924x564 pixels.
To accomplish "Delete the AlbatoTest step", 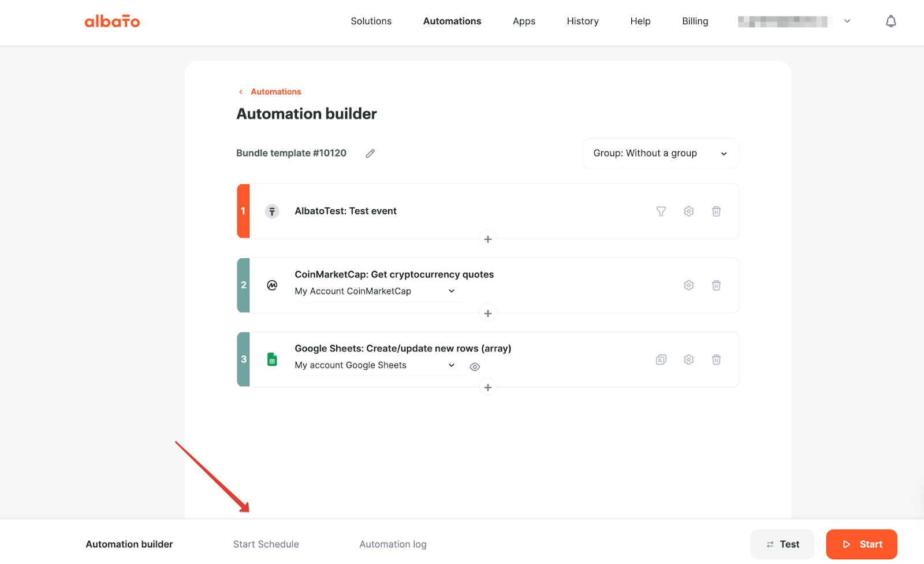I will (716, 211).
